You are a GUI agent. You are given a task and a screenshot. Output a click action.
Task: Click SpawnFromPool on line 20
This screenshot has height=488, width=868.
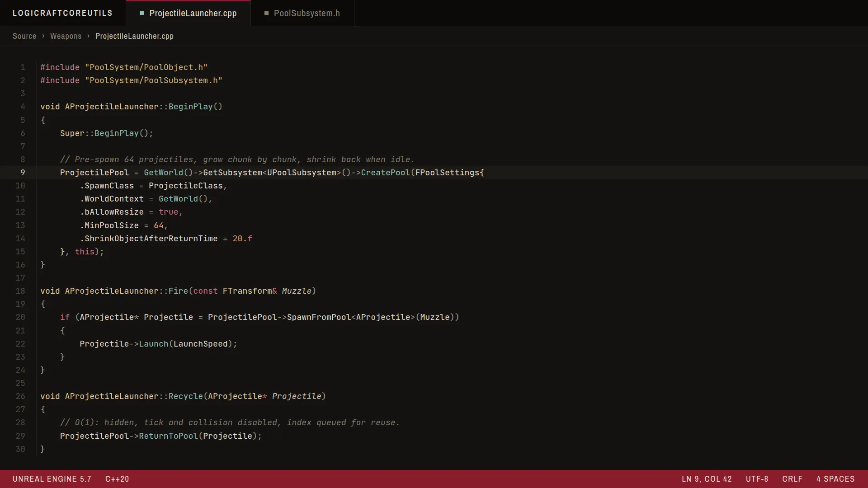[x=319, y=317]
